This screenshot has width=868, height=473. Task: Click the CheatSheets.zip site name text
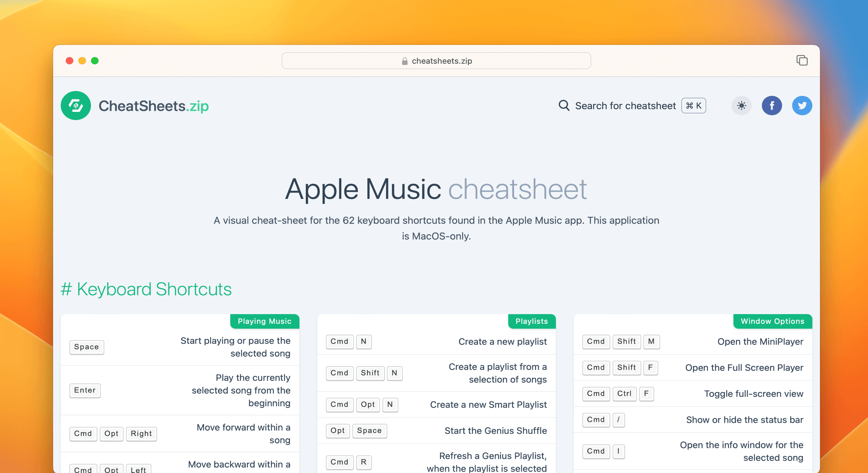(153, 106)
